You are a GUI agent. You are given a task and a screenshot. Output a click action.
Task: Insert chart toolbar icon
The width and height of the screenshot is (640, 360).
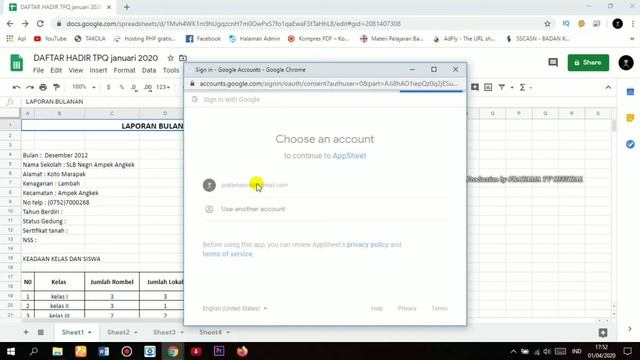[488, 87]
